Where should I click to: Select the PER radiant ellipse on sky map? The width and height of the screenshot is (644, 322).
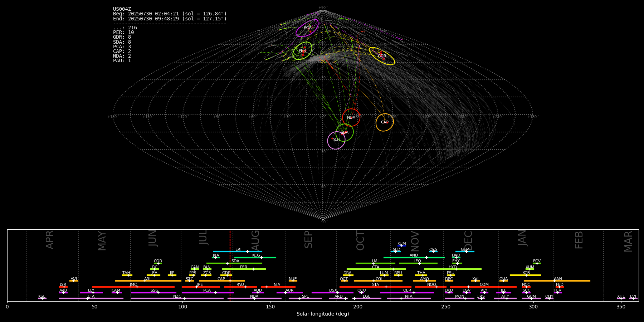302,51
